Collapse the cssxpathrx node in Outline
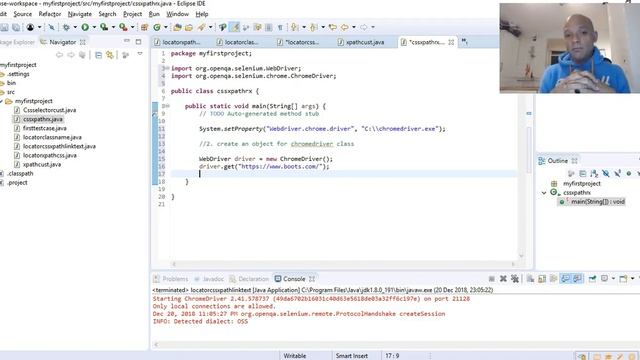 [x=544, y=192]
